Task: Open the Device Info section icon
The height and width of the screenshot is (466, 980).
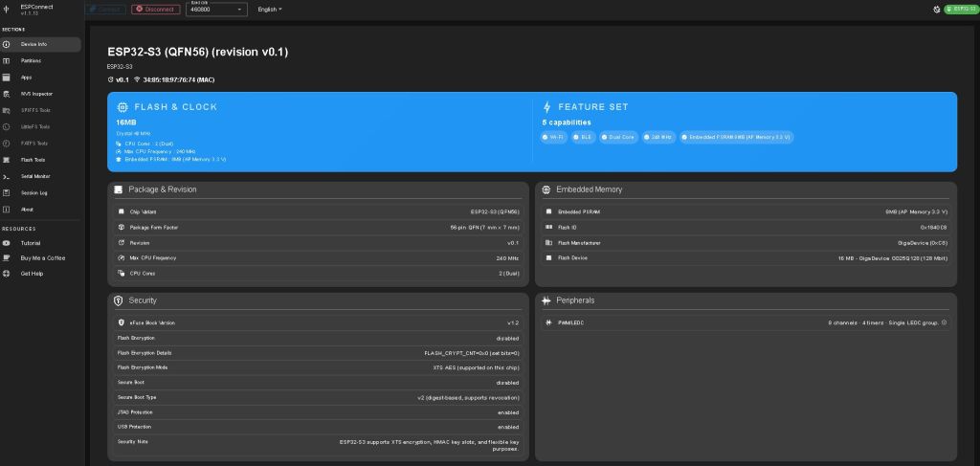Action: coord(7,44)
